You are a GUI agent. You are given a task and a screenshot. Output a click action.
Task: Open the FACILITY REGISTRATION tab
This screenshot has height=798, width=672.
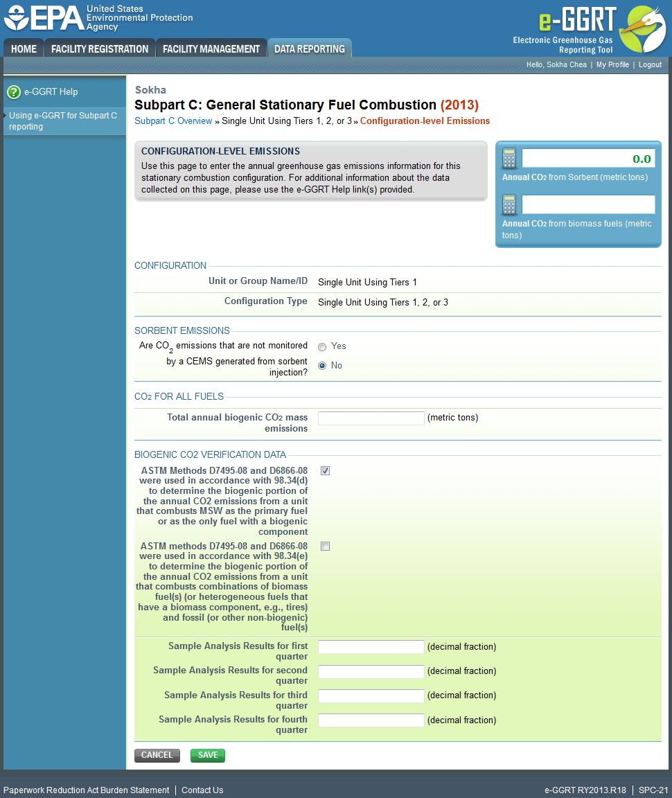point(100,48)
